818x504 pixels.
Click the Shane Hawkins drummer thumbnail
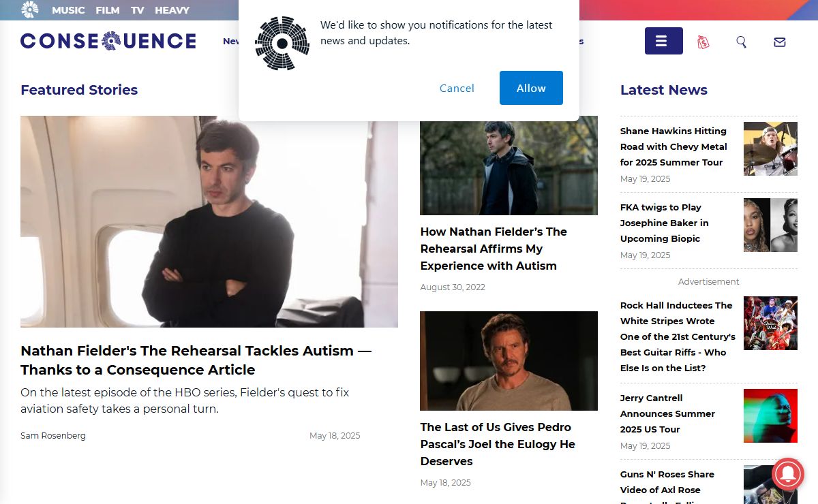(x=770, y=148)
